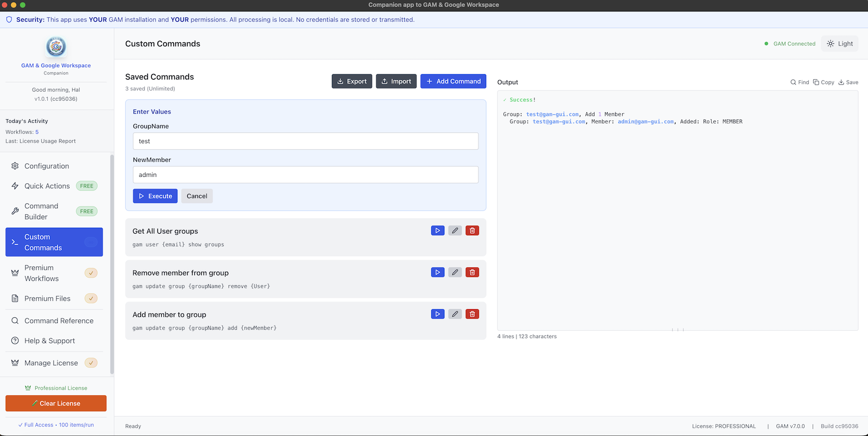This screenshot has height=436, width=868.
Task: Click the 'Full Access • 100 items/run' text
Action: [56, 425]
